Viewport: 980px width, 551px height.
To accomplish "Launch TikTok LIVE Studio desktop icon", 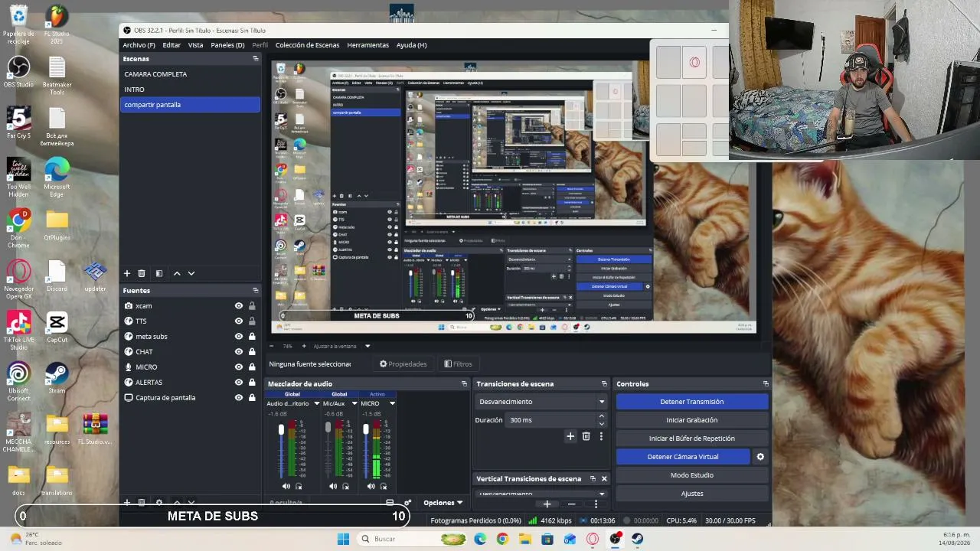I will [x=18, y=331].
